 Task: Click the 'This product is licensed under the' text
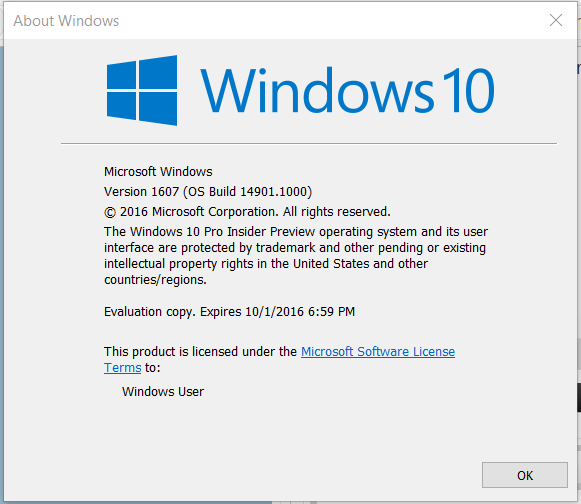coord(200,351)
